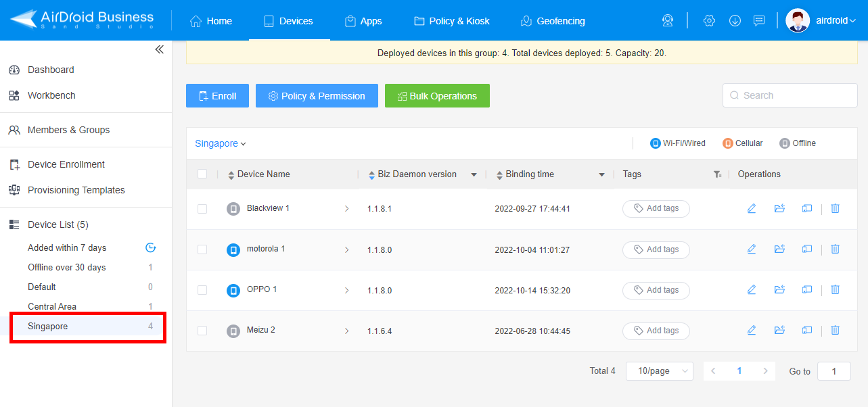868x407 pixels.
Task: Open the 10/page size dropdown
Action: pyautogui.click(x=660, y=371)
